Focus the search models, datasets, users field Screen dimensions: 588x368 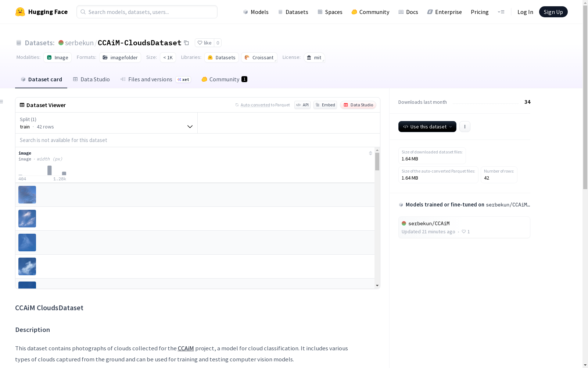click(x=147, y=12)
